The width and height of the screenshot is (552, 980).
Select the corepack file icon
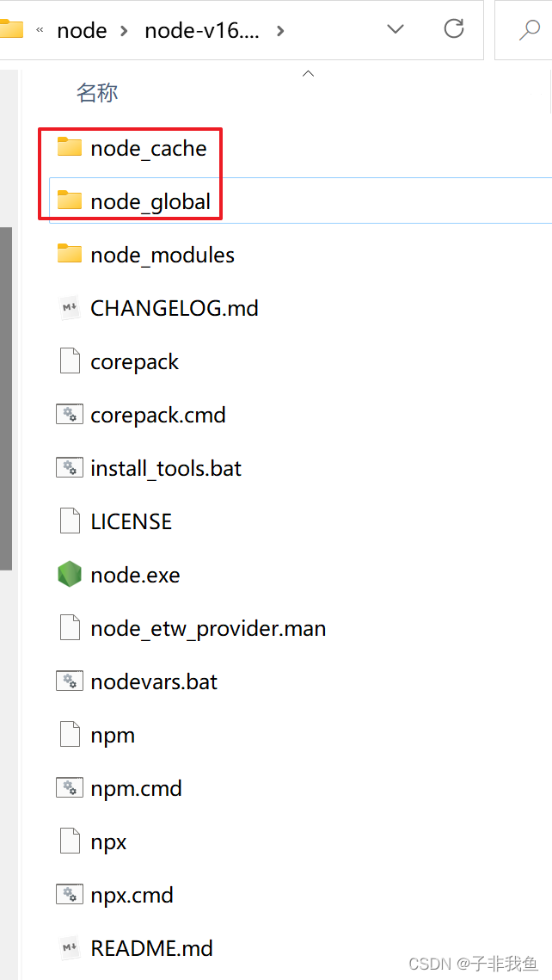(x=70, y=361)
